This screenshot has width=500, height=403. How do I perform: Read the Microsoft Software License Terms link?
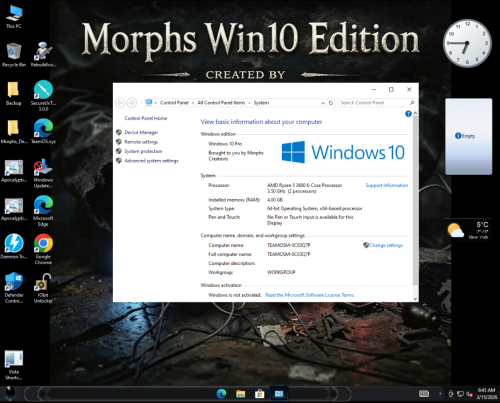point(309,295)
